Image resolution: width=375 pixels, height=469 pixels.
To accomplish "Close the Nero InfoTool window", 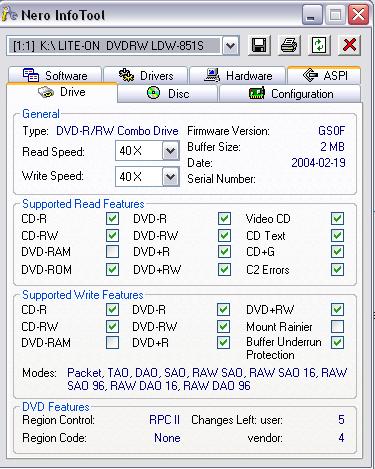I will (x=358, y=15).
